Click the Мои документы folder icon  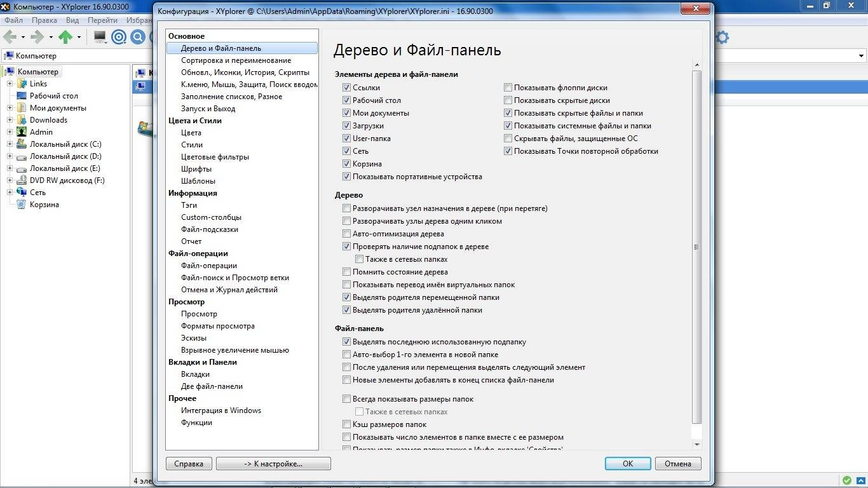tap(22, 108)
